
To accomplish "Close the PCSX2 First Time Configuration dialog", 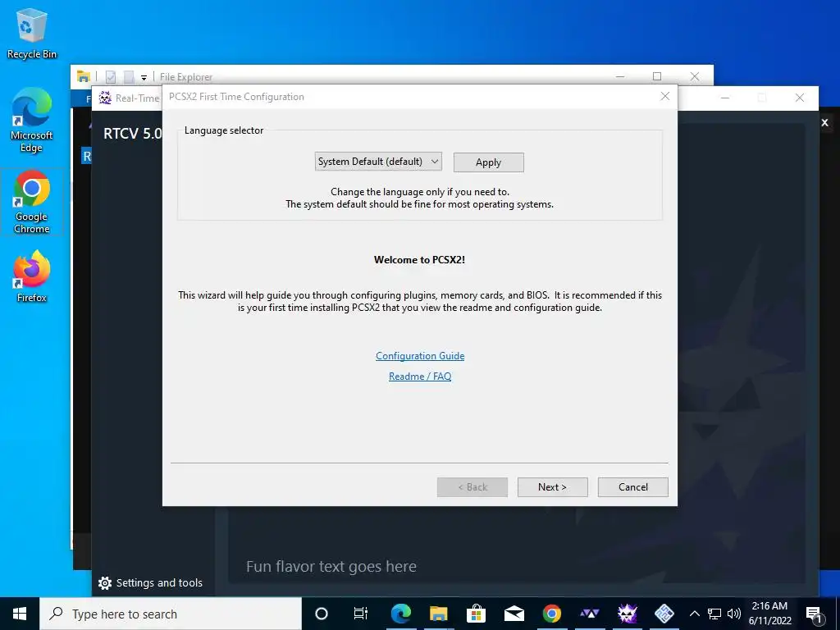I will [664, 97].
